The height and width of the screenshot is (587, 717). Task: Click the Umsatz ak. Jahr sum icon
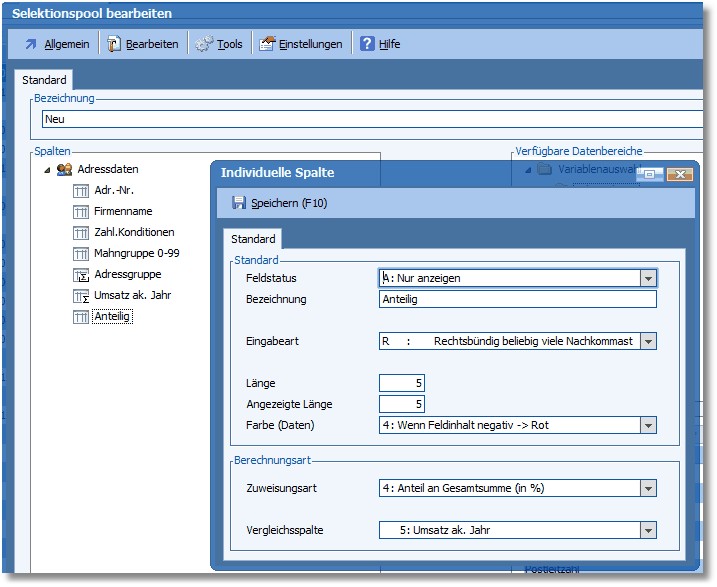tap(82, 296)
